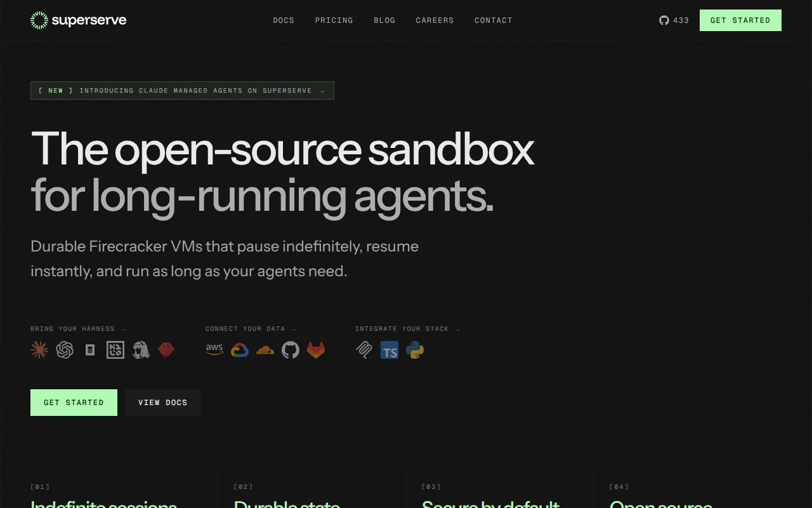Click the [03] feature number label
Viewport: 812px width, 508px height.
(431, 486)
